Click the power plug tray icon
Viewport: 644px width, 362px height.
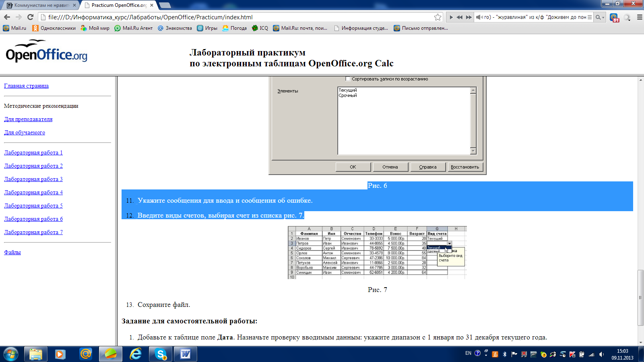click(582, 354)
